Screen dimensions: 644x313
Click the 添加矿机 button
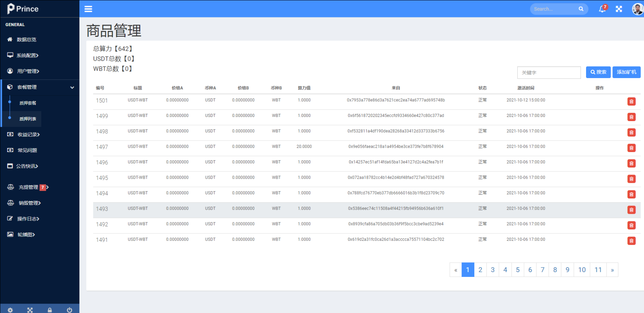tap(626, 72)
